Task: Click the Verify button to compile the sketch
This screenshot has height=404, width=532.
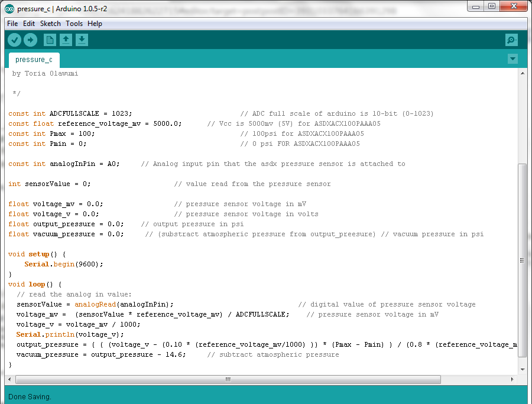Action: pyautogui.click(x=14, y=40)
